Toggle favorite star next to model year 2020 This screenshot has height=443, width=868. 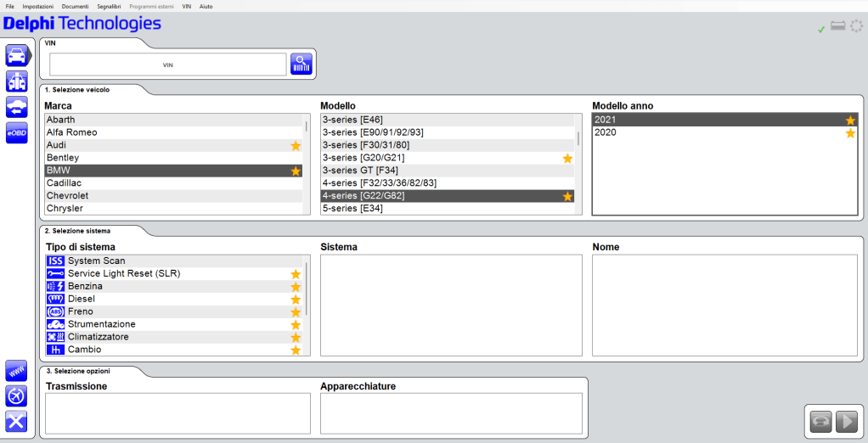850,133
